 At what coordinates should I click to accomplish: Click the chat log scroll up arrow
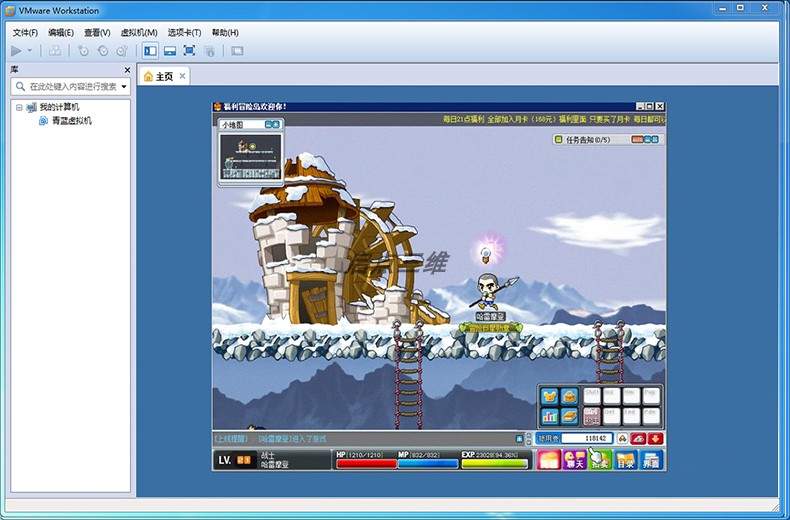pyautogui.click(x=529, y=435)
